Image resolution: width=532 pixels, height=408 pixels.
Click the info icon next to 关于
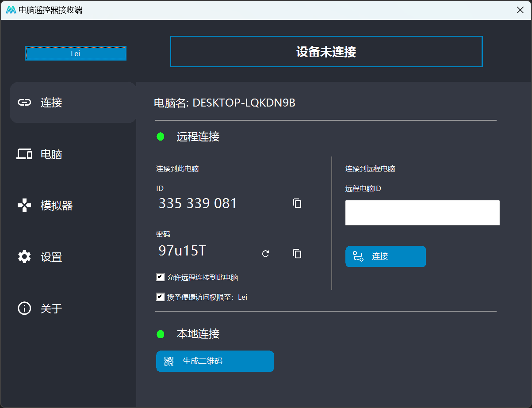[25, 309]
